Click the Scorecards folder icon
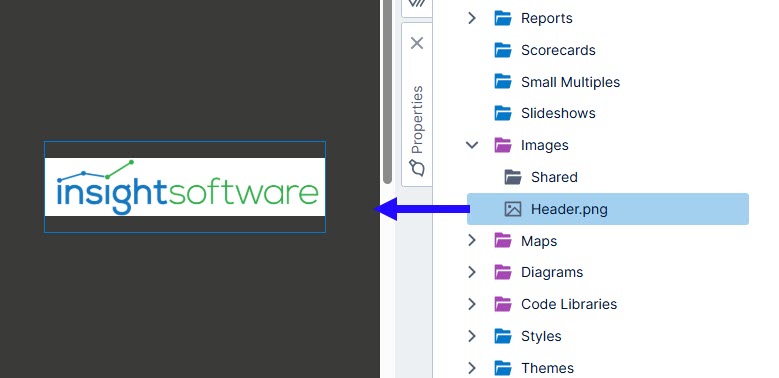This screenshot has height=378, width=779. pyautogui.click(x=503, y=50)
